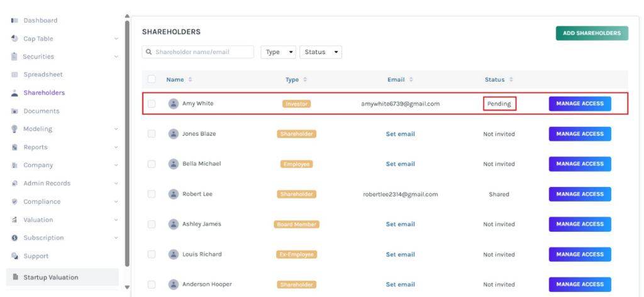This screenshot has height=297, width=644.
Task: Click the Documents folder icon
Action: 14,111
